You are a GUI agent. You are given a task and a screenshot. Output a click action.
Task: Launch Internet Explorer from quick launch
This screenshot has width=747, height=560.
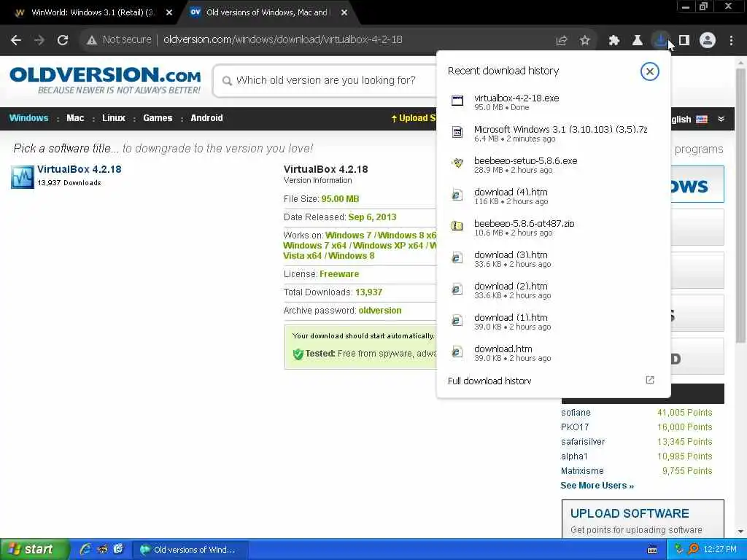(86, 550)
